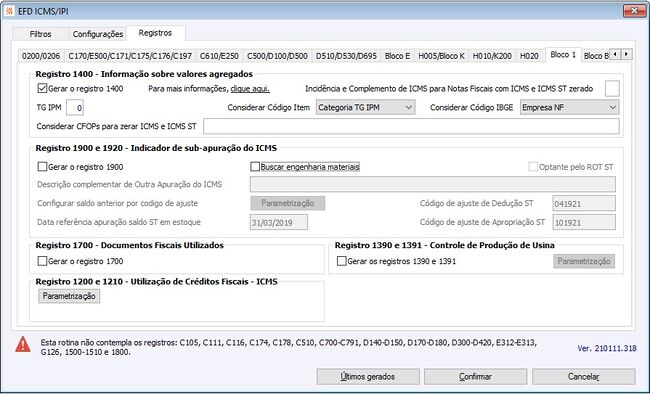Follow the 'clique aqui' link
The image size is (650, 394).
(x=250, y=88)
